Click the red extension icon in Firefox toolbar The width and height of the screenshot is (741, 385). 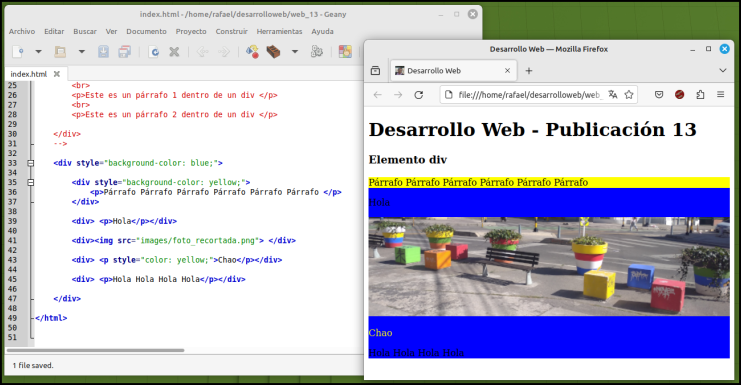[x=680, y=94]
